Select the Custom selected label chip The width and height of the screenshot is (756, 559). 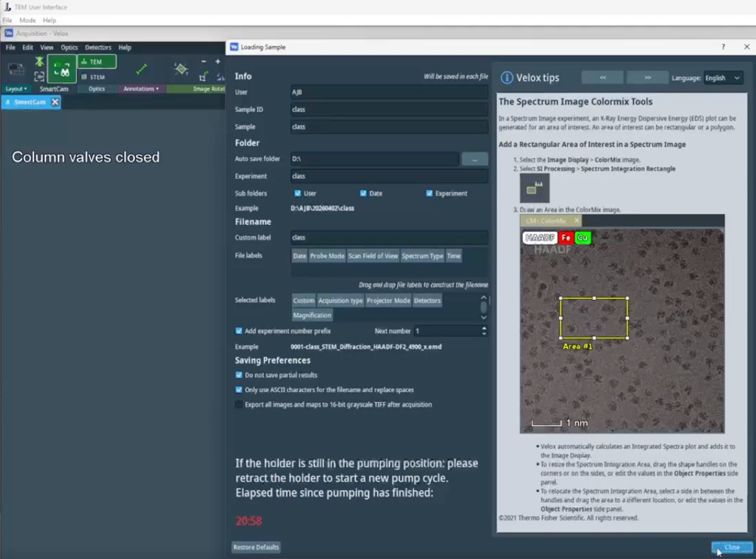click(304, 301)
